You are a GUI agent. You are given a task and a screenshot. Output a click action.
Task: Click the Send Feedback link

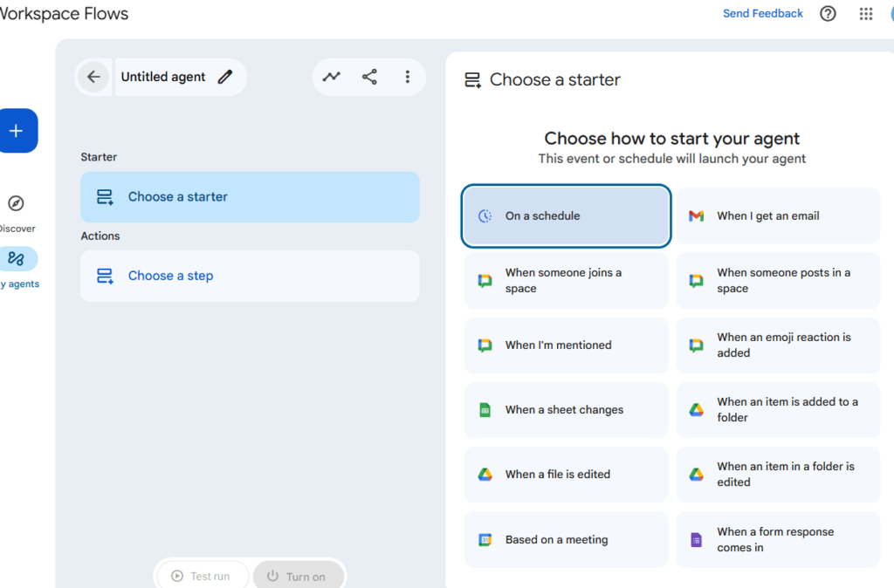pyautogui.click(x=762, y=14)
